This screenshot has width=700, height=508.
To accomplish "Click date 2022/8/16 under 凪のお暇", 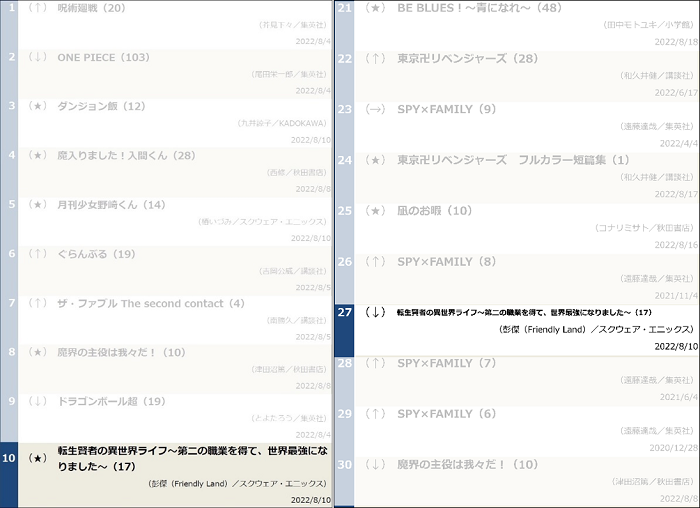I will coord(676,245).
